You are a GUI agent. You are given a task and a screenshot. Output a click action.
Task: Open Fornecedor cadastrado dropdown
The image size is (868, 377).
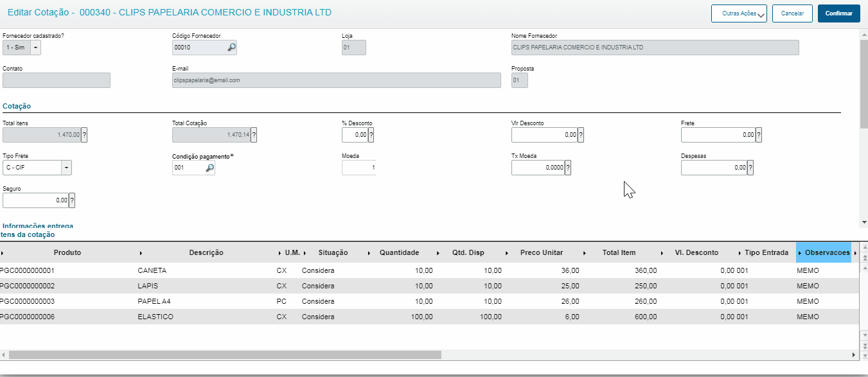(x=35, y=48)
